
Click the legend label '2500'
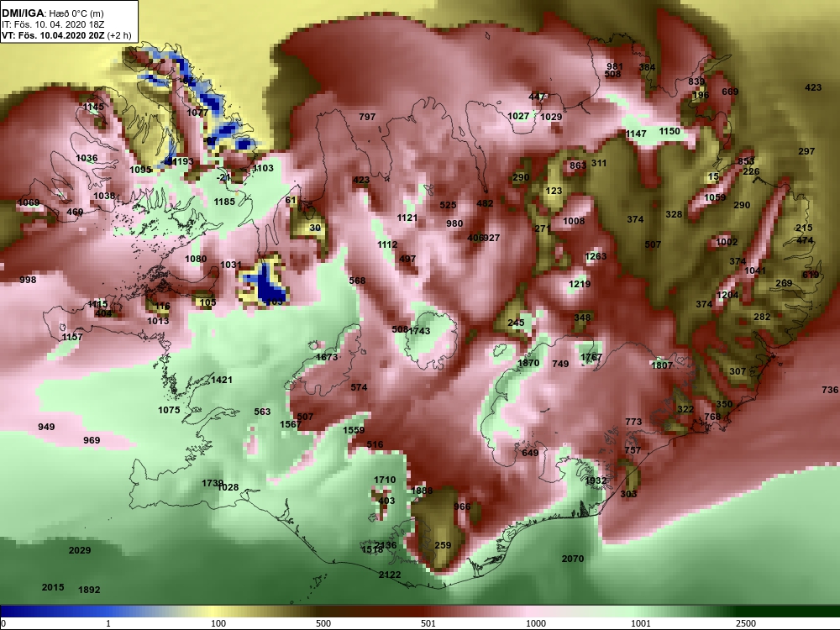click(746, 623)
